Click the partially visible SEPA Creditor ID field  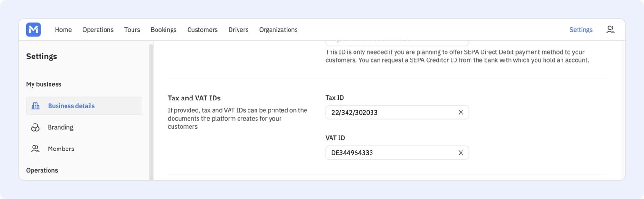tap(397, 43)
